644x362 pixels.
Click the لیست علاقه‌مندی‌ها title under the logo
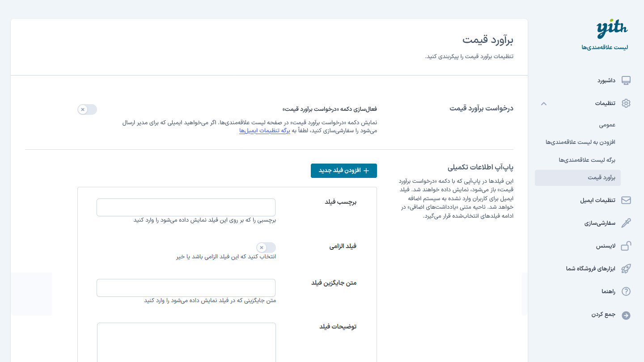click(x=605, y=47)
